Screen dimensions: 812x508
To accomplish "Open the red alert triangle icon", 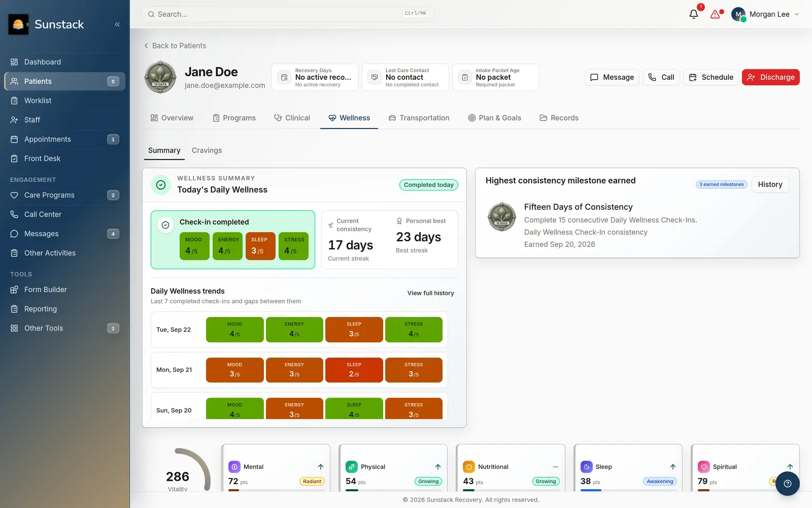I will pyautogui.click(x=716, y=14).
